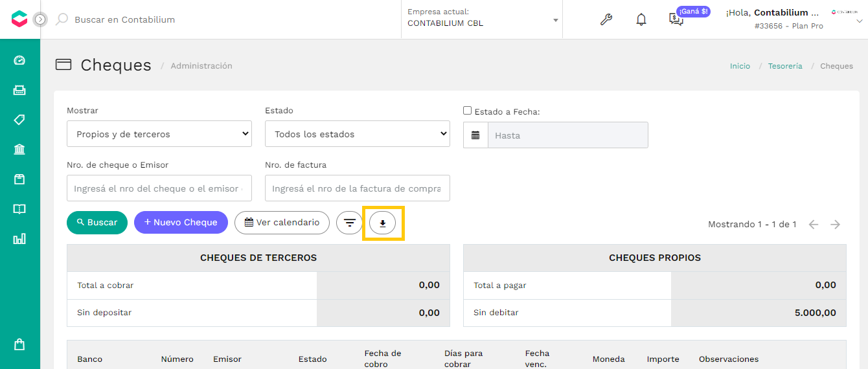Viewport: 868px width, 369px height.
Task: Click the Buscar button
Action: pyautogui.click(x=97, y=223)
